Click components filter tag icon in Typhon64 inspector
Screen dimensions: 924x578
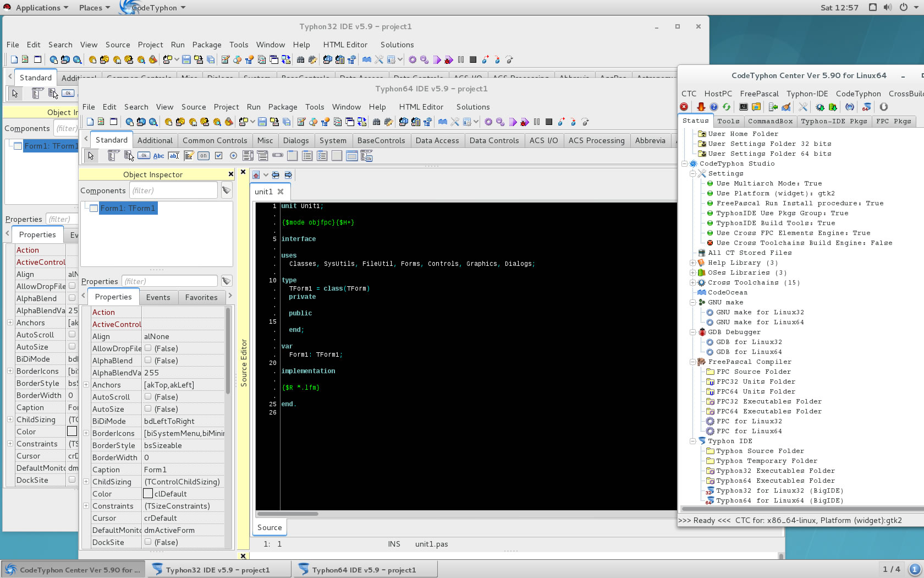pos(226,190)
